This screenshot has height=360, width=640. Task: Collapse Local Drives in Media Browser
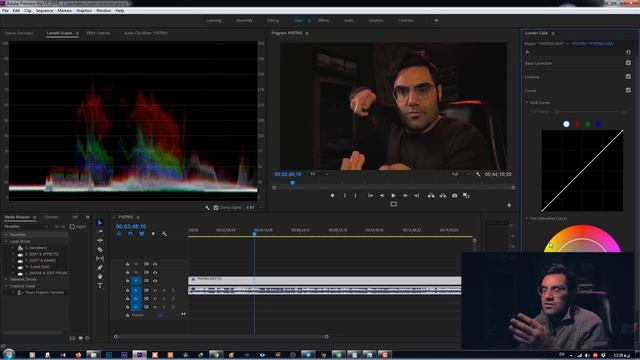click(6, 242)
